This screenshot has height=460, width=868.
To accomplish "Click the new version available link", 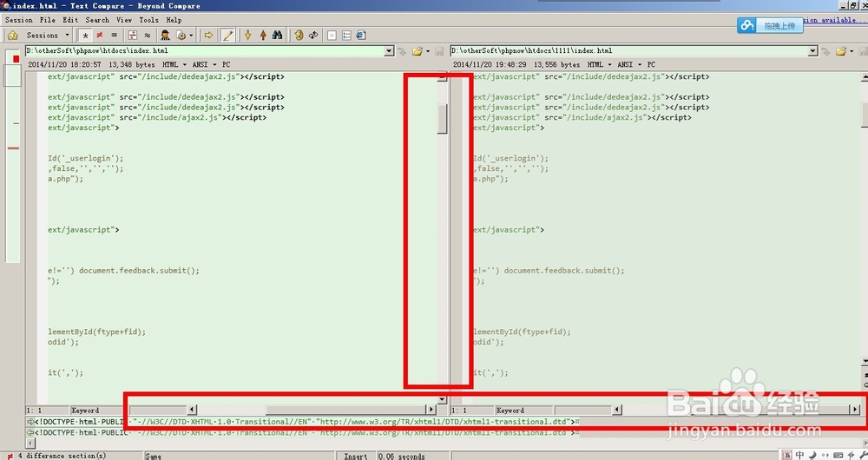I will tap(835, 20).
